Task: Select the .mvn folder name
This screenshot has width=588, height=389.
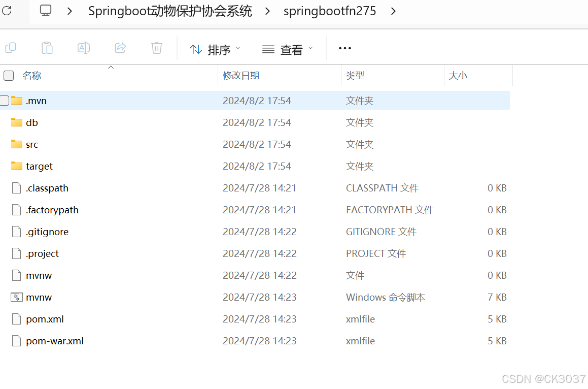Action: tap(37, 101)
